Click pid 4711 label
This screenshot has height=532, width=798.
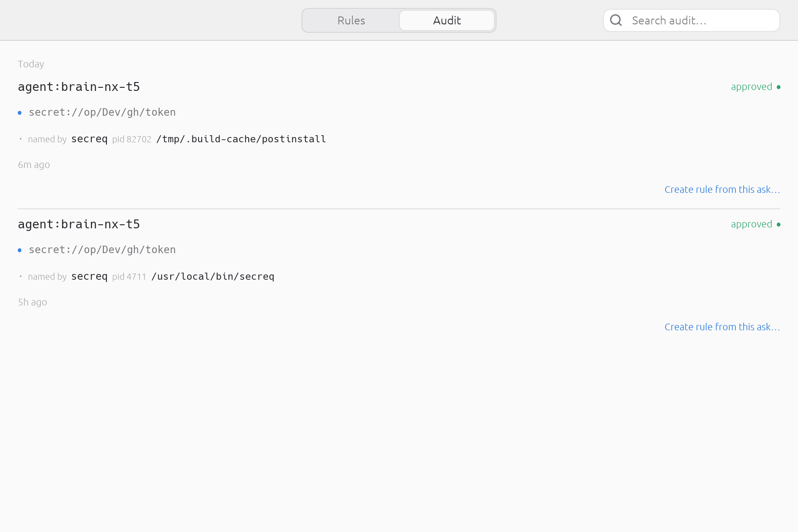129,277
